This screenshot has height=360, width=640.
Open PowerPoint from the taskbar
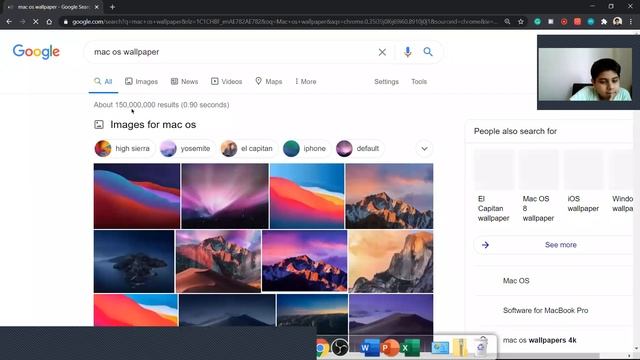click(x=390, y=348)
